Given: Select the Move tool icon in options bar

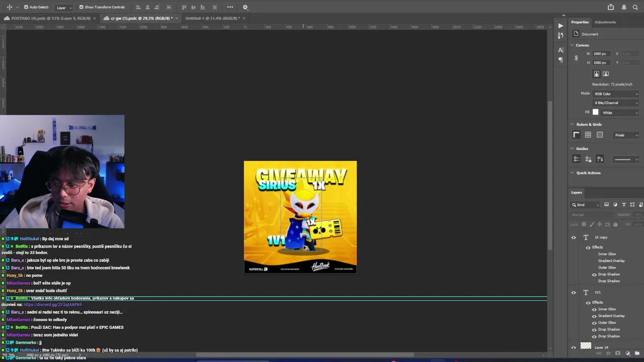Looking at the screenshot, I should pyautogui.click(x=9, y=7).
